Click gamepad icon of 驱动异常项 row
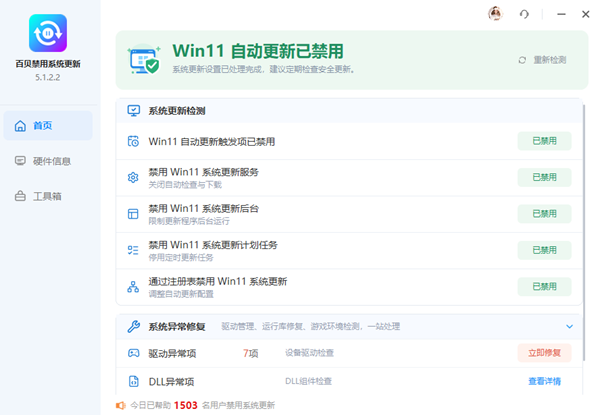This screenshot has width=600, height=415. [x=134, y=353]
